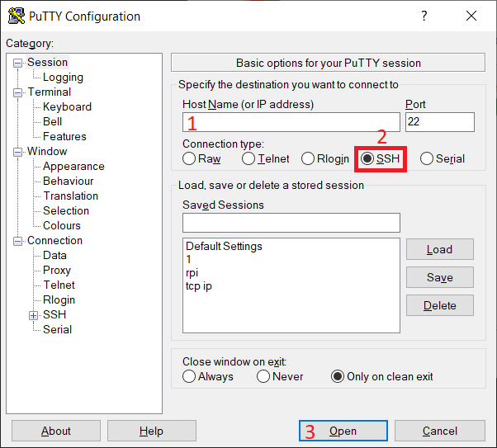The width and height of the screenshot is (497, 448).
Task: Collapse the Terminal tree node
Action: (x=18, y=92)
